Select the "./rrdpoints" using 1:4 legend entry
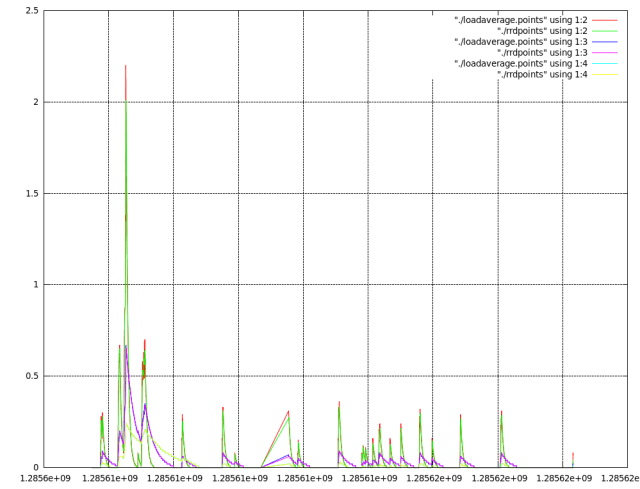The image size is (640, 489). point(542,75)
